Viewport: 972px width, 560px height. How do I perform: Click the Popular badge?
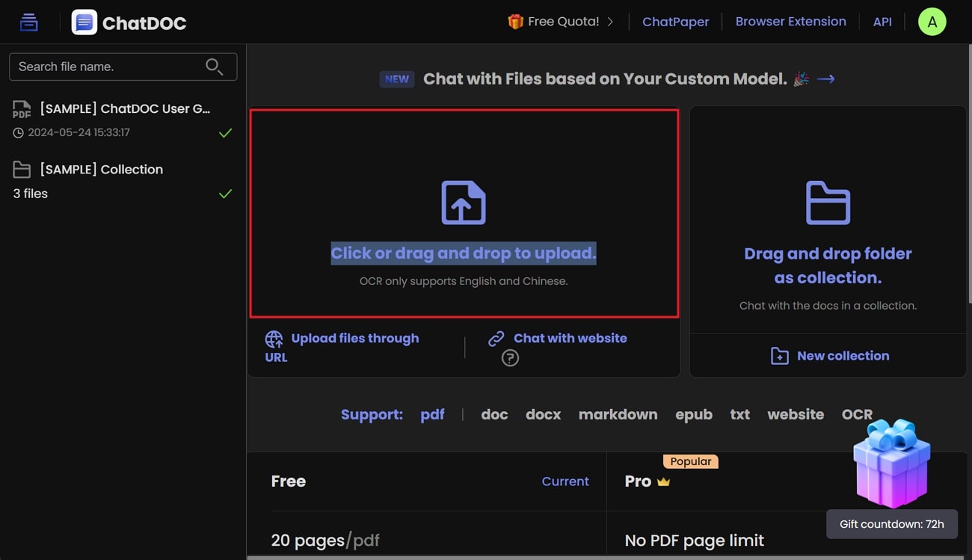[x=690, y=461]
